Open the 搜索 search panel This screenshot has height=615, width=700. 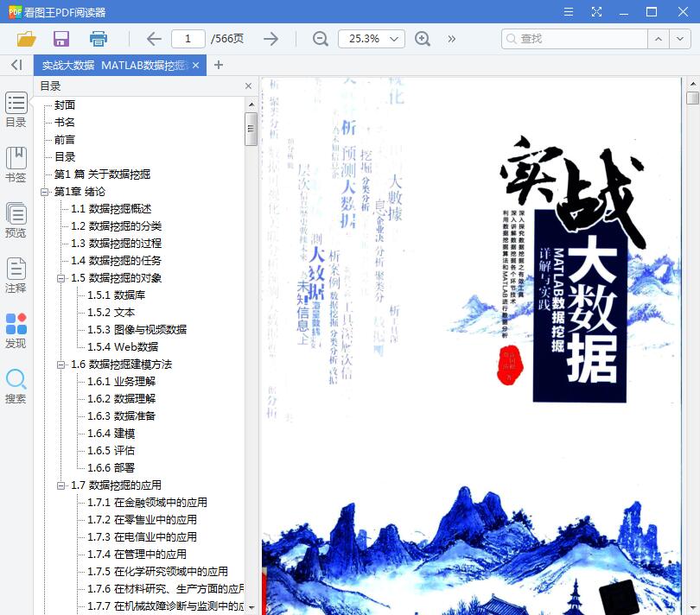[x=16, y=386]
